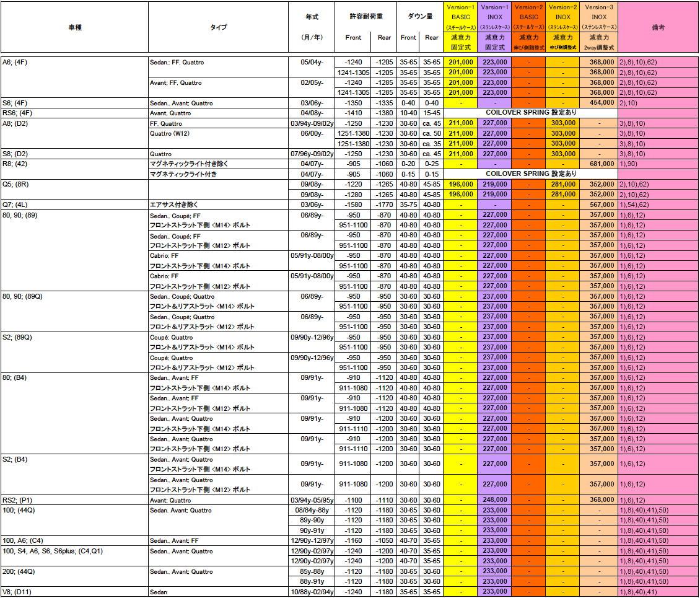Select the ca. 50 rear drop cell

click(431, 133)
